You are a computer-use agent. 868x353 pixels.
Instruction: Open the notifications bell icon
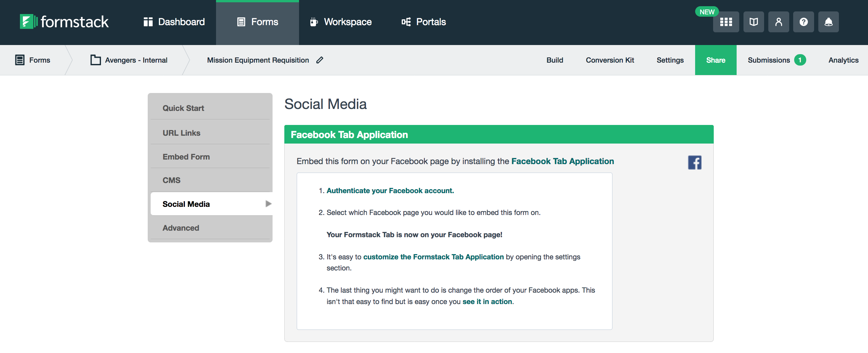point(828,22)
